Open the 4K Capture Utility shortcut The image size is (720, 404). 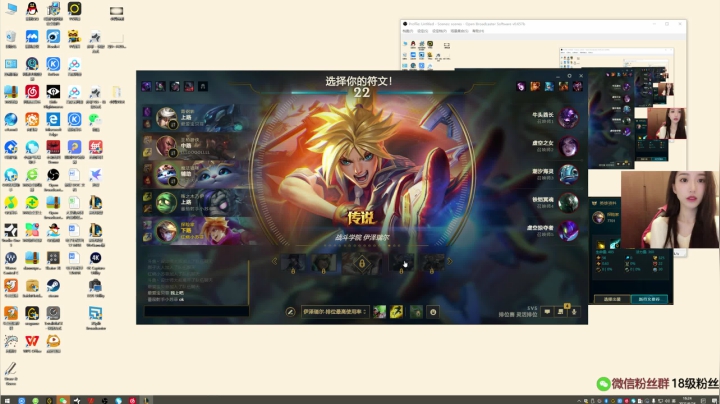coord(96,263)
